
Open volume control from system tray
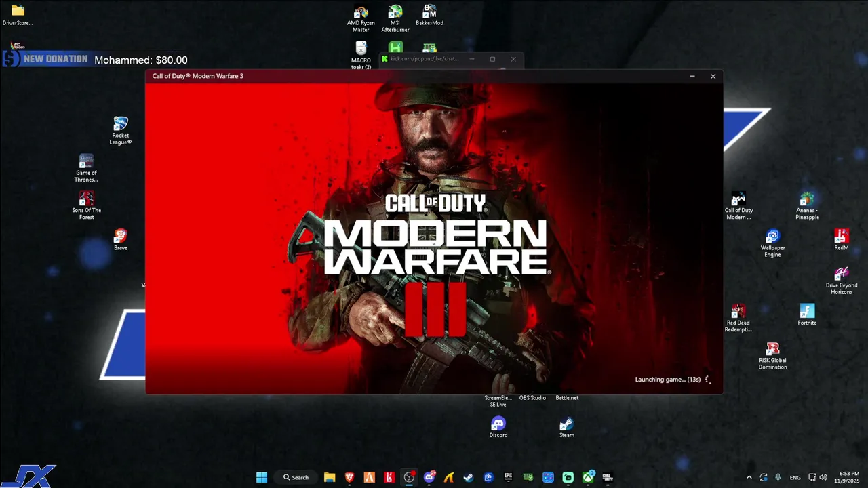(823, 477)
